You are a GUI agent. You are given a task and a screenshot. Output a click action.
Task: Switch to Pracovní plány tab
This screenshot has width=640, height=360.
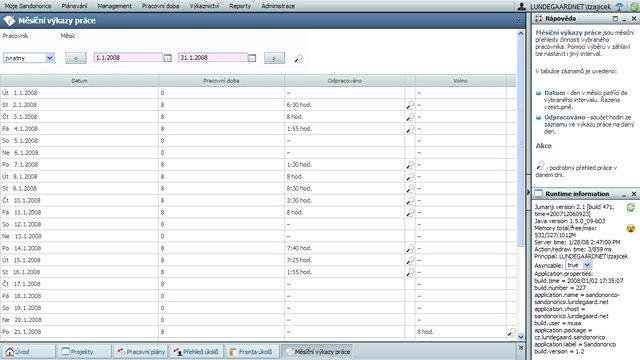[140, 352]
